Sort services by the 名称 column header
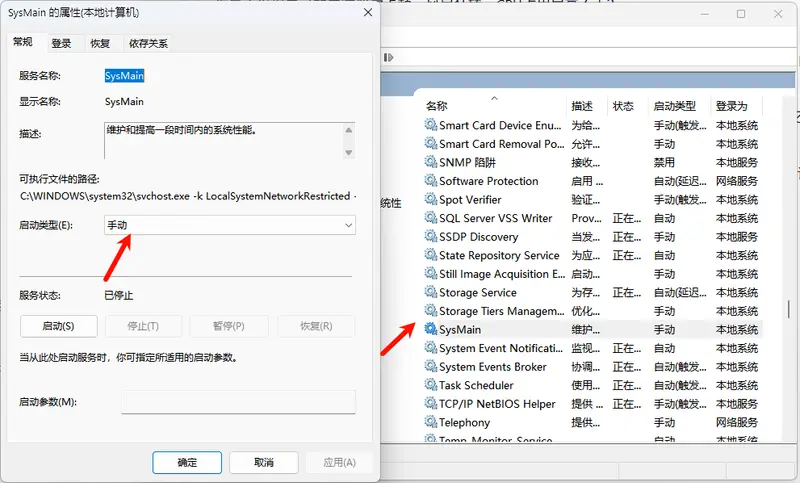 click(437, 106)
